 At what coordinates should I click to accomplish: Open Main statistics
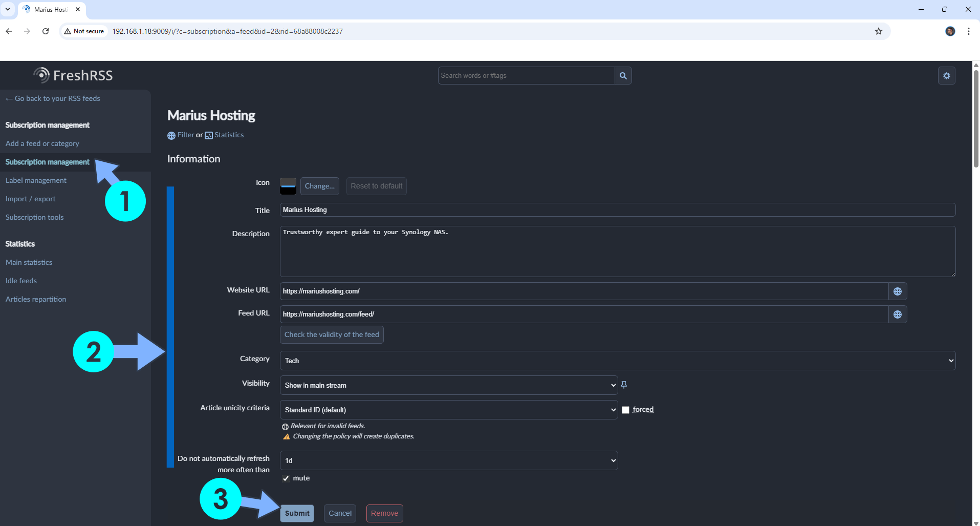pyautogui.click(x=29, y=262)
